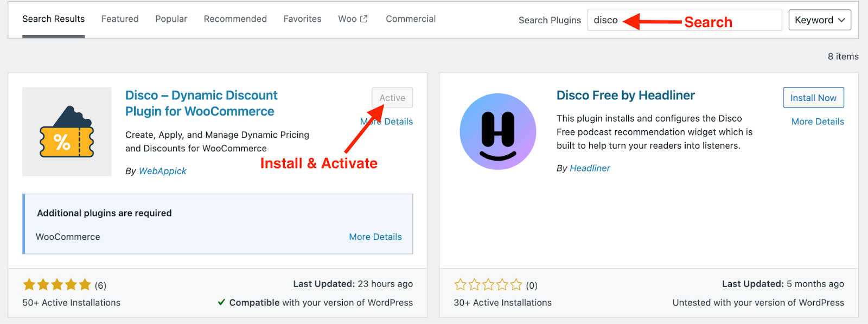
Task: Open the Disco Free by Headliner title
Action: [626, 96]
